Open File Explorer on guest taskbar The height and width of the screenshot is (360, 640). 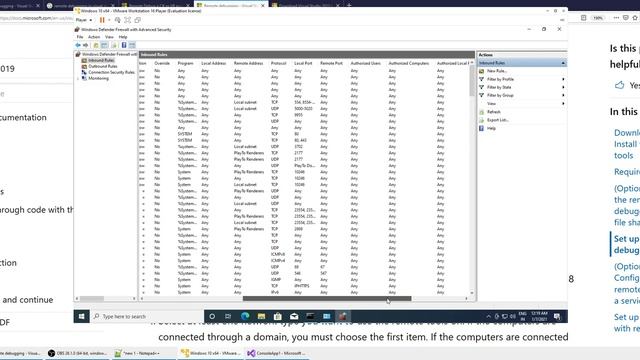[261, 316]
